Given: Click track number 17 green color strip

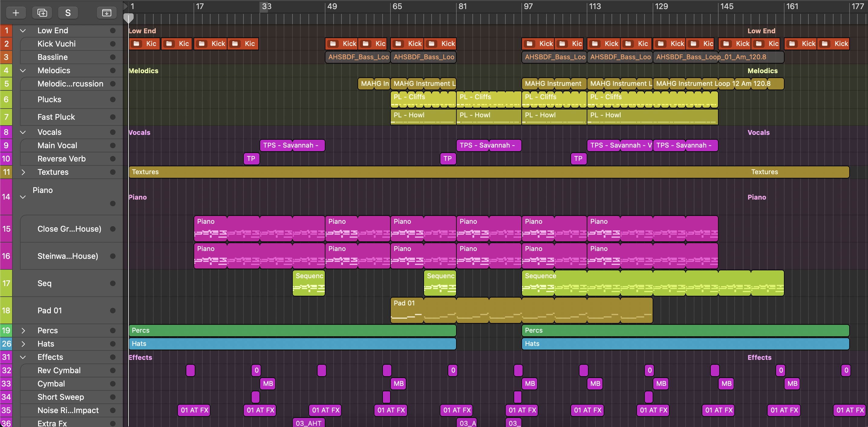Looking at the screenshot, I should pyautogui.click(x=6, y=283).
